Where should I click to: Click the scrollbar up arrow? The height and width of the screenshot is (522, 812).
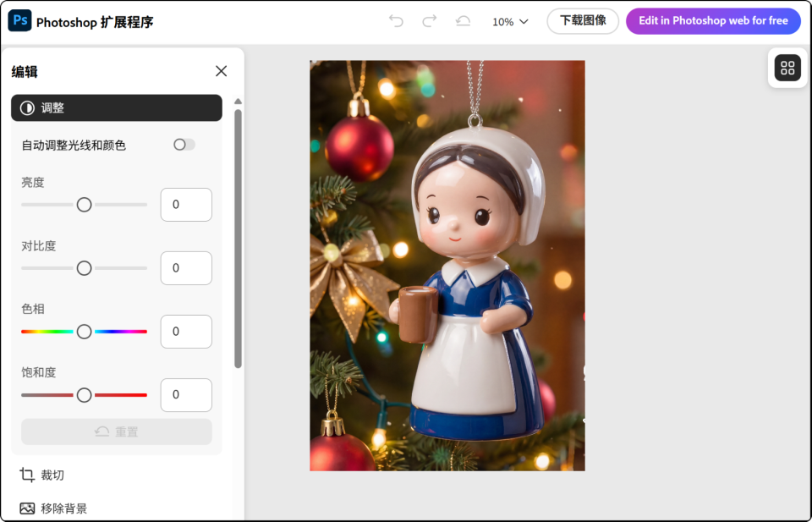(239, 102)
